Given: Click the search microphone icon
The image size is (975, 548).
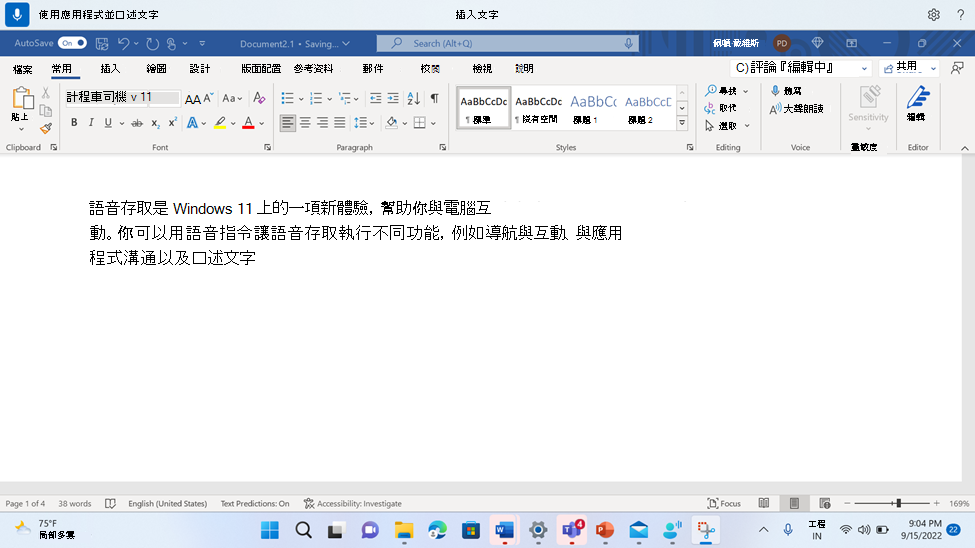Looking at the screenshot, I should click(629, 43).
